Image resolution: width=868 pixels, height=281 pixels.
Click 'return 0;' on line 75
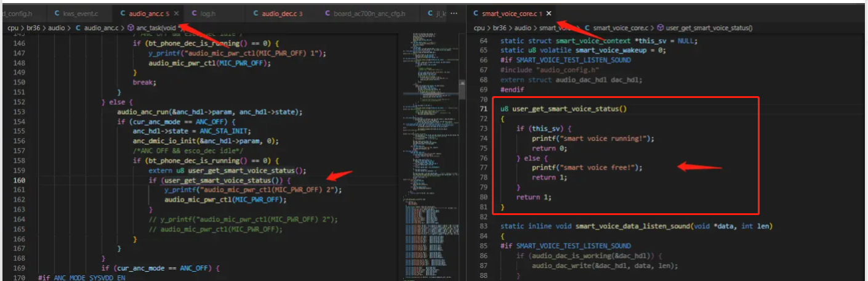550,148
